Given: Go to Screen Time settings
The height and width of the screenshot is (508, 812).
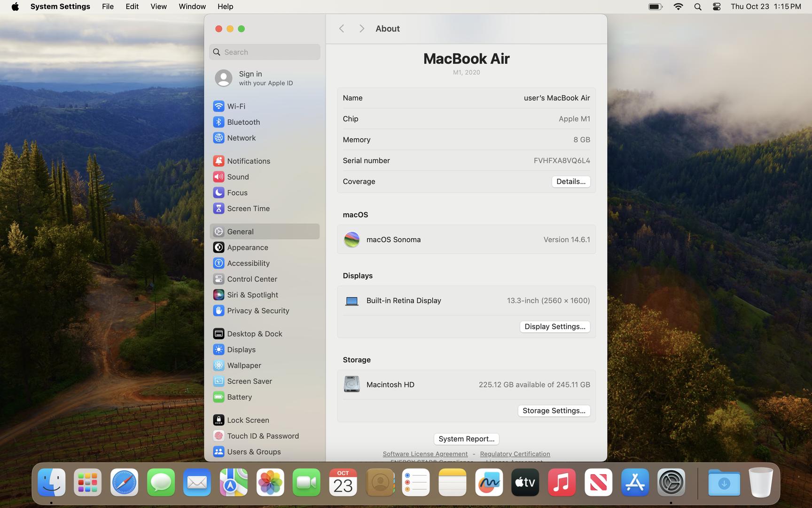Looking at the screenshot, I should coord(248,208).
